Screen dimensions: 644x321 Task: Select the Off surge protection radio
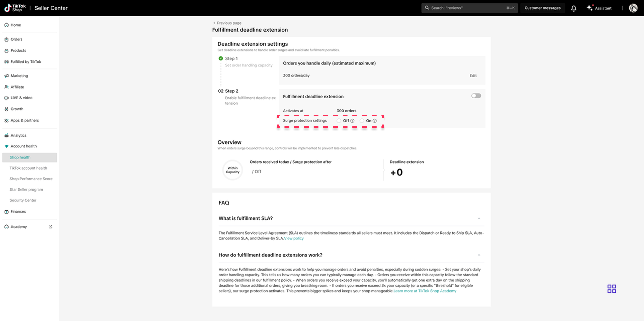point(339,121)
